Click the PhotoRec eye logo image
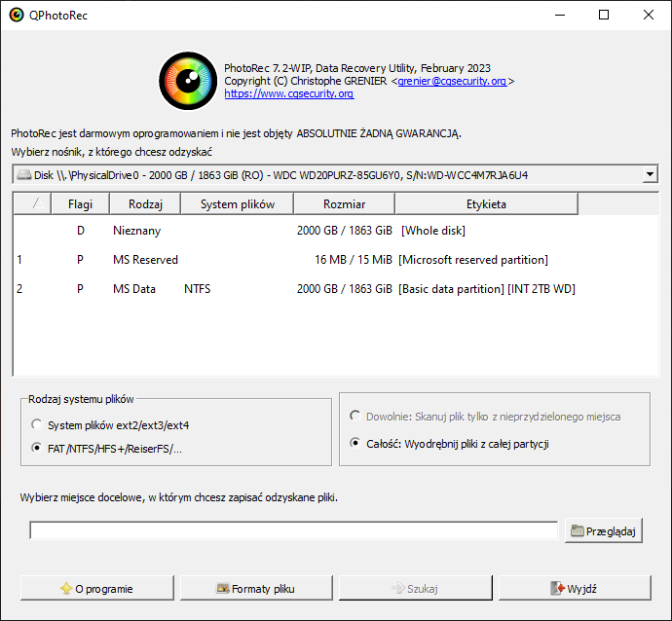This screenshot has height=621, width=672. pos(188,81)
